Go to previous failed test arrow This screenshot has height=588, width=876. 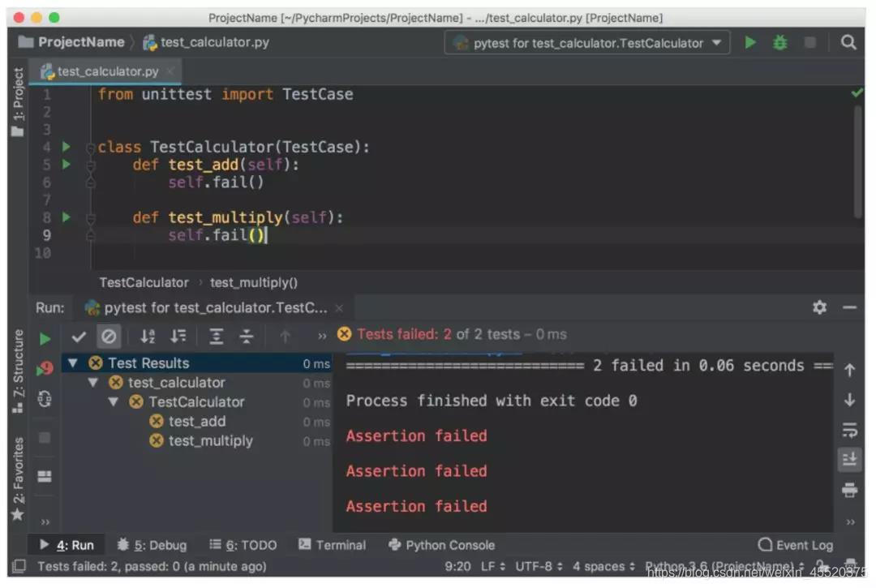(285, 336)
